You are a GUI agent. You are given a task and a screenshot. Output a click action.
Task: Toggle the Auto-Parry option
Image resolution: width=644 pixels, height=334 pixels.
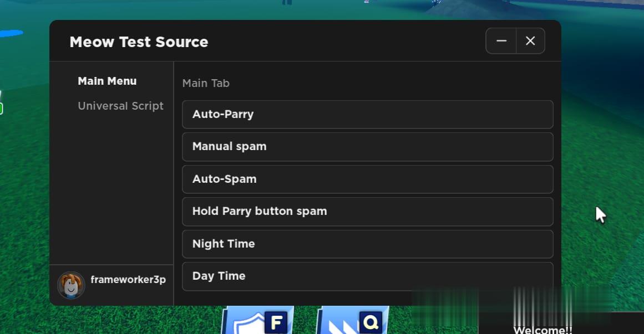(x=367, y=114)
